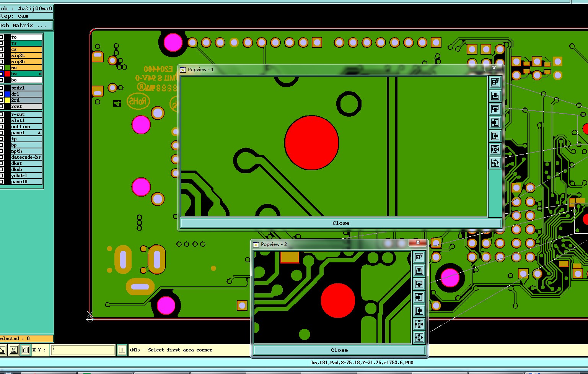The height and width of the screenshot is (374, 588).
Task: Close Popview 1 using the Close bar
Action: (x=340, y=223)
